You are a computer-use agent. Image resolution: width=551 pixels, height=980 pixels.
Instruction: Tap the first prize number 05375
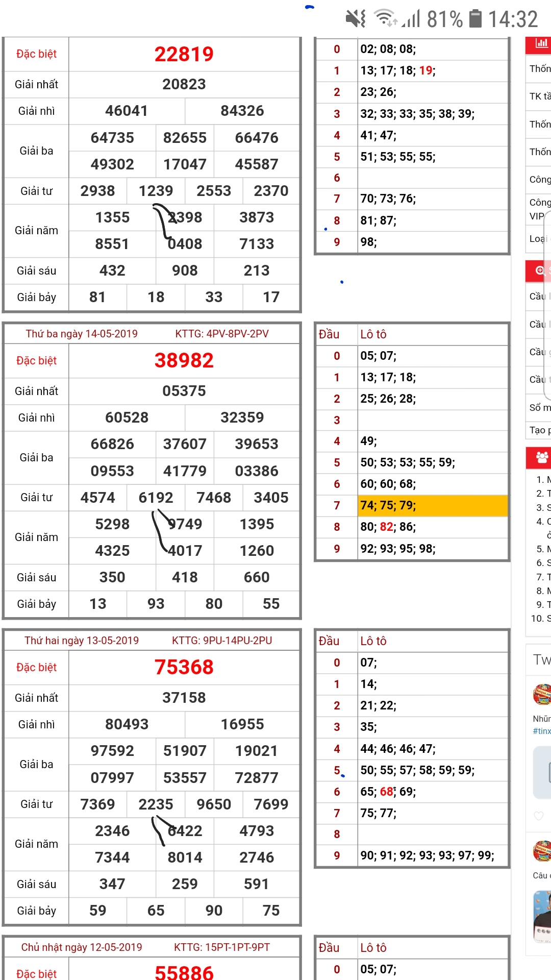point(184,391)
